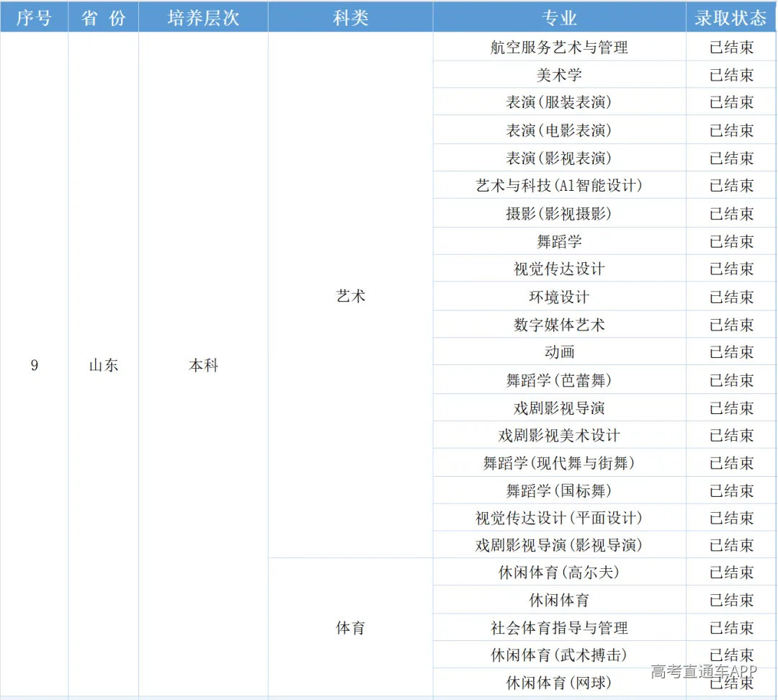Click the 戏剧影视美术设计 major cell

[x=559, y=436]
